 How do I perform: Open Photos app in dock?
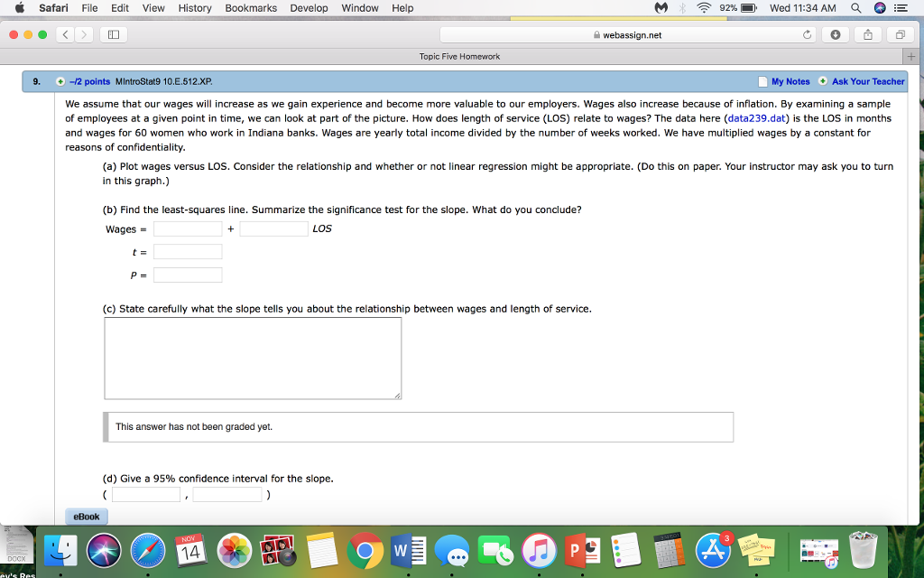(235, 551)
